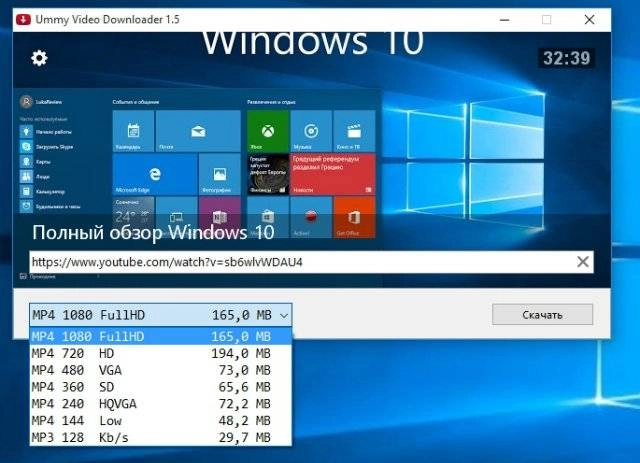Clear the URL with the X icon
The image size is (640, 463).
(582, 262)
